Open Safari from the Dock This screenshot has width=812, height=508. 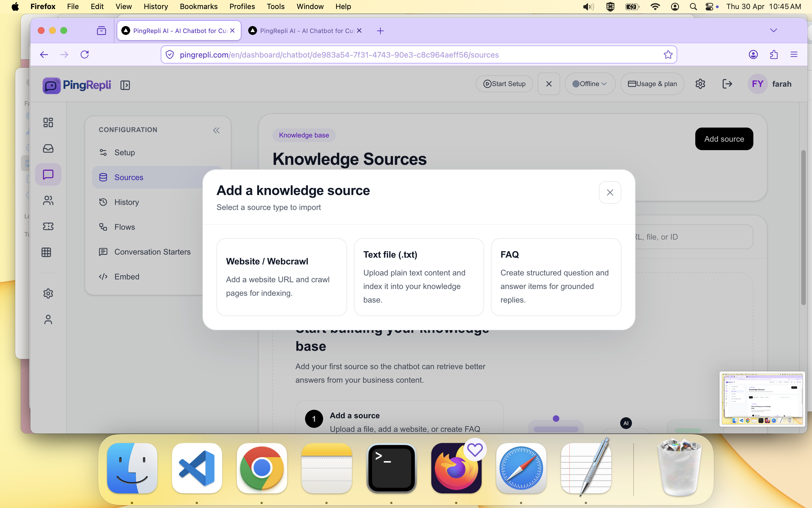(521, 468)
